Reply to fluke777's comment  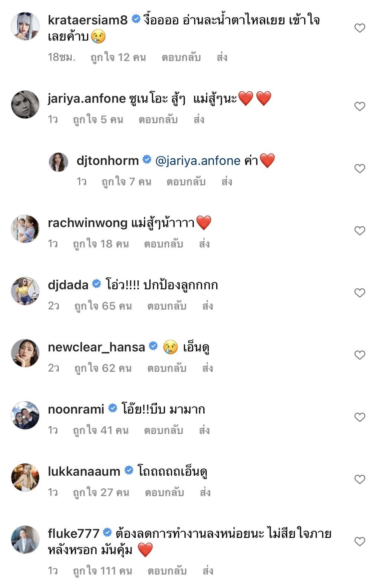click(x=167, y=571)
